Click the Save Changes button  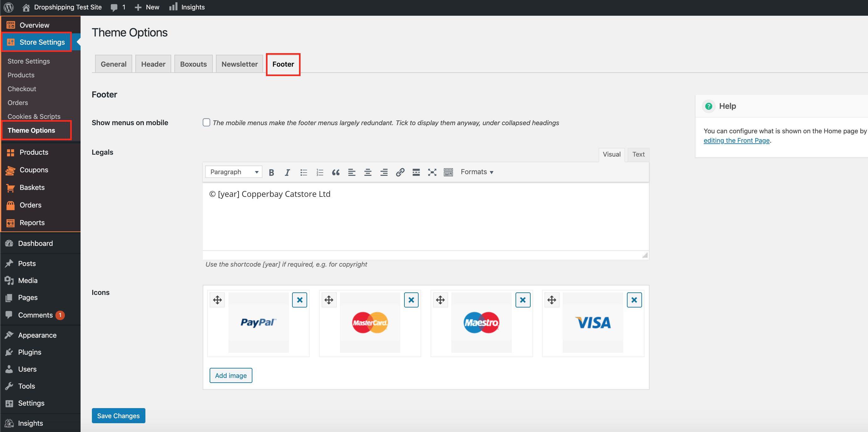pos(118,416)
